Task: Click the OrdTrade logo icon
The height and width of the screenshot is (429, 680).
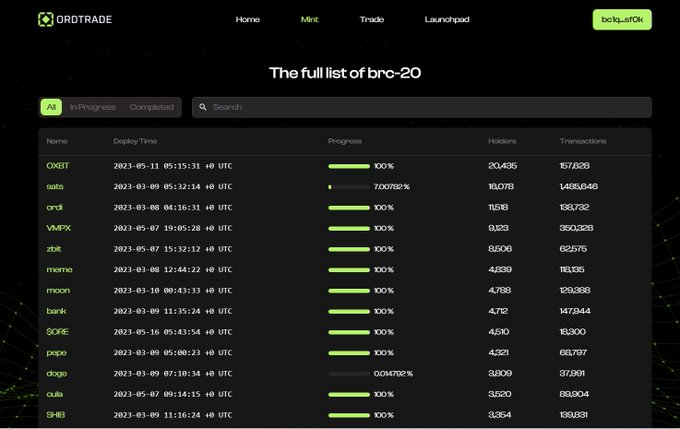Action: pyautogui.click(x=46, y=20)
